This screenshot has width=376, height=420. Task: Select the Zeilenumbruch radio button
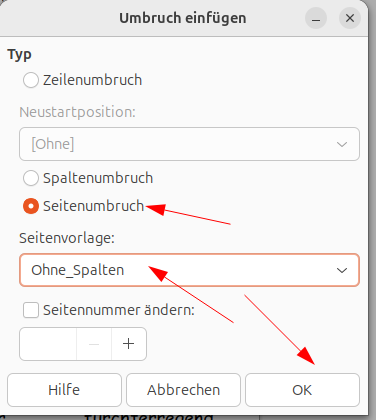(x=31, y=80)
